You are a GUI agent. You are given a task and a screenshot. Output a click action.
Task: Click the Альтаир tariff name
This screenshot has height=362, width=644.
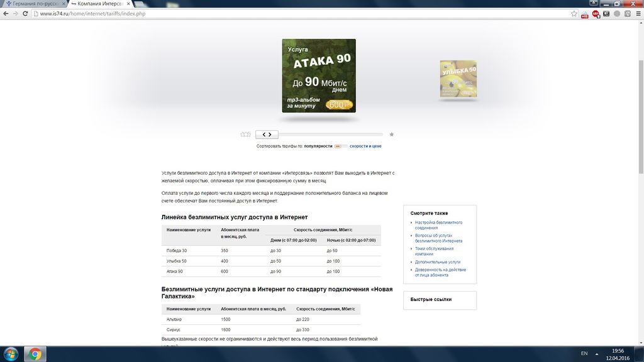coord(174,319)
